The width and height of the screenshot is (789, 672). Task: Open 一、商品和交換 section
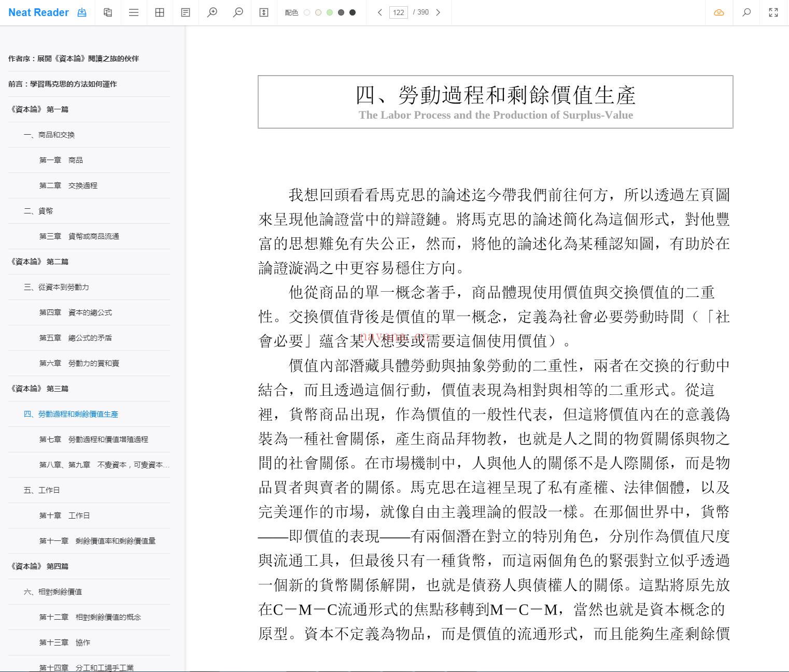point(49,135)
